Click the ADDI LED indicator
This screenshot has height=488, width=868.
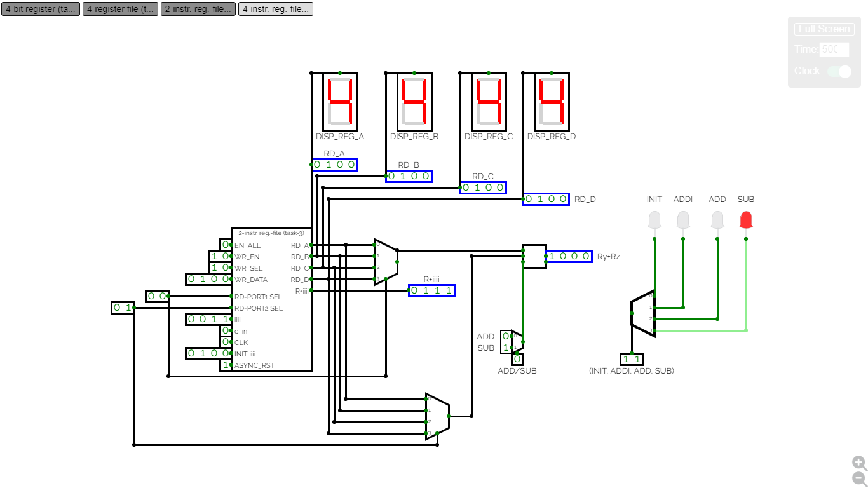point(683,220)
